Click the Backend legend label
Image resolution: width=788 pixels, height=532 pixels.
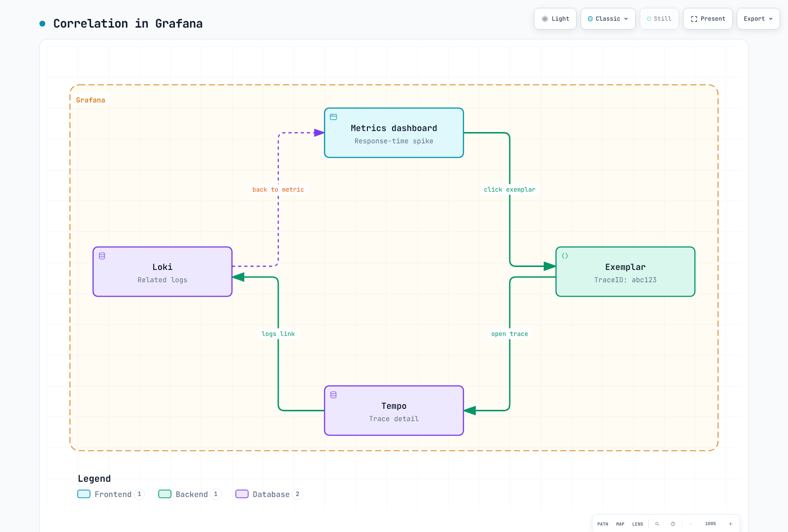[192, 494]
